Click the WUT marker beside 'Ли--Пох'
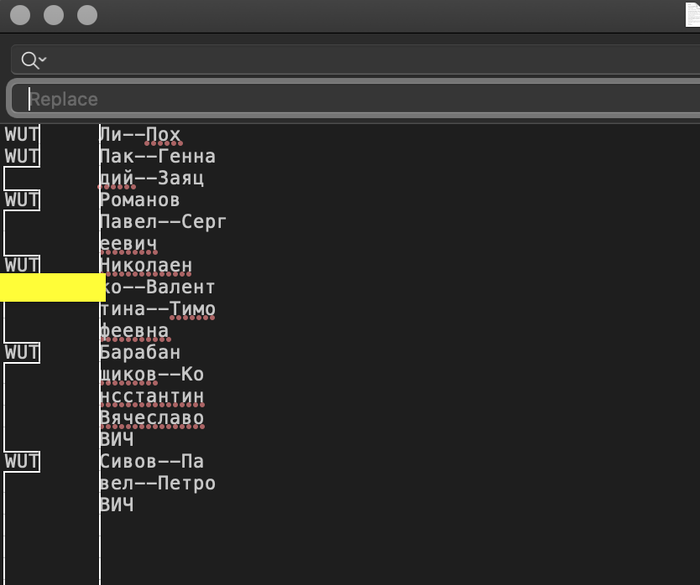Screen dimensions: 700x585 (x=21, y=134)
